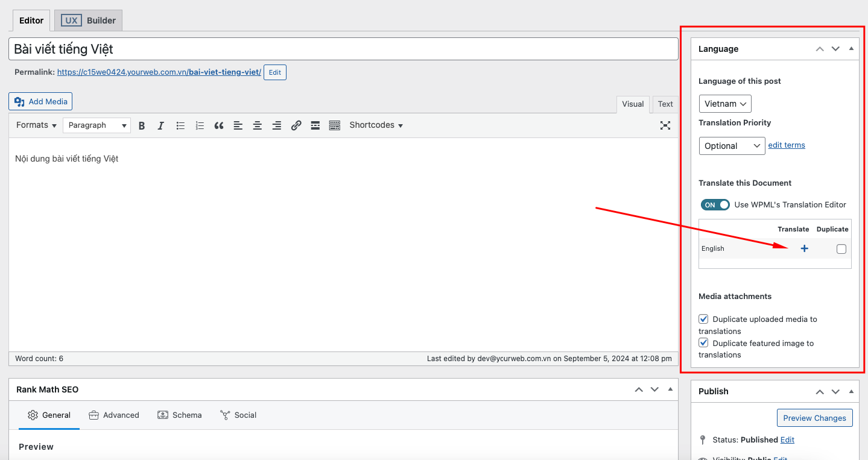The width and height of the screenshot is (868, 460).
Task: Turn off Use WPML's Translation Editor switch
Action: 715,205
